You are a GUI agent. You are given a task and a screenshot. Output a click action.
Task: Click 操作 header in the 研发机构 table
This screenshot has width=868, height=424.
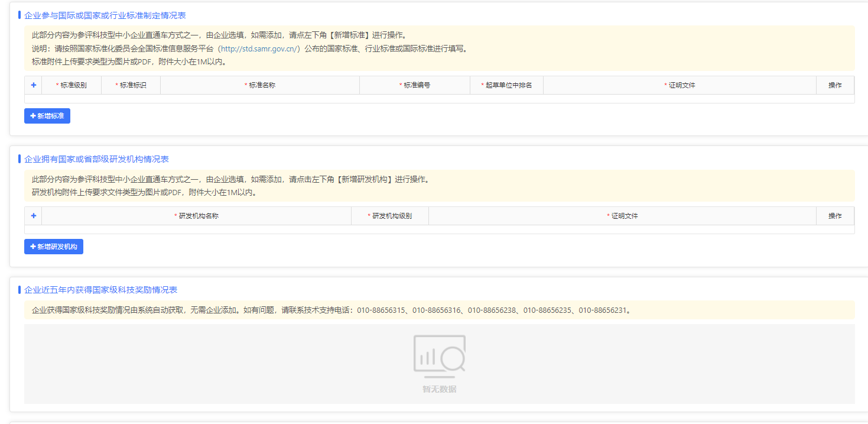(x=835, y=216)
